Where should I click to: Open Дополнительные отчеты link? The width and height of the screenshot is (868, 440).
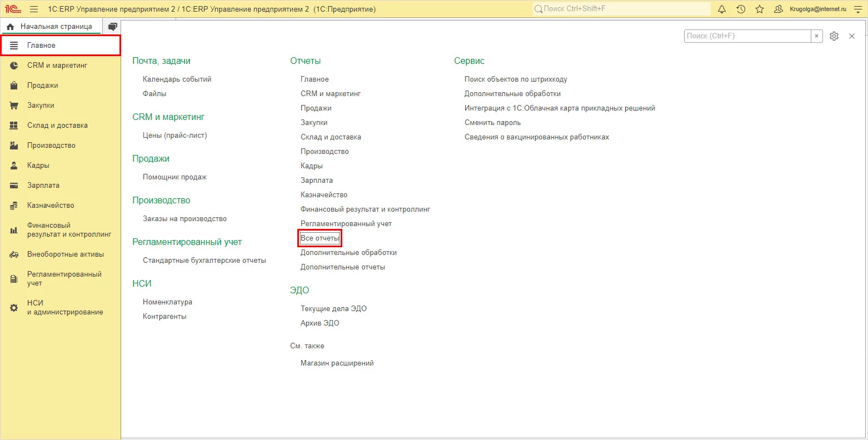343,267
